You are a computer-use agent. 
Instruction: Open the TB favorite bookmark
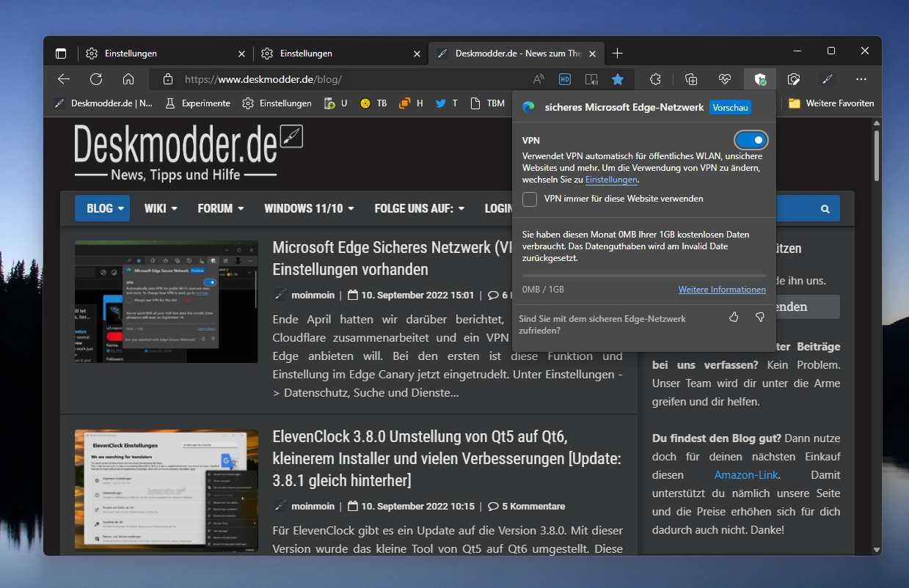pos(373,103)
